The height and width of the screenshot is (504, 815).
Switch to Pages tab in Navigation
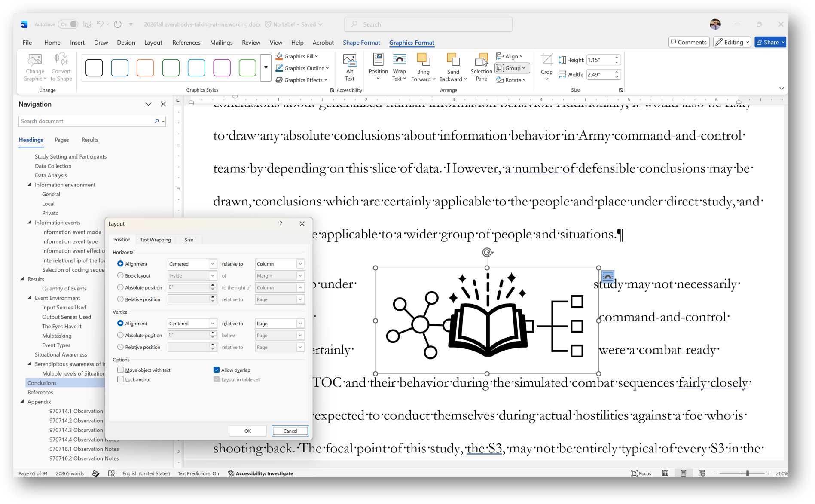[62, 140]
